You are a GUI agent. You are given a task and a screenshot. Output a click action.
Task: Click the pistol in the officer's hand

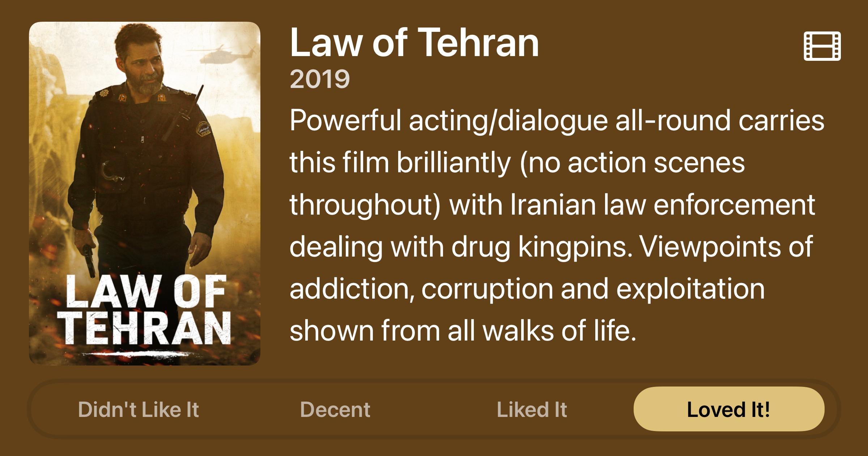click(x=89, y=259)
